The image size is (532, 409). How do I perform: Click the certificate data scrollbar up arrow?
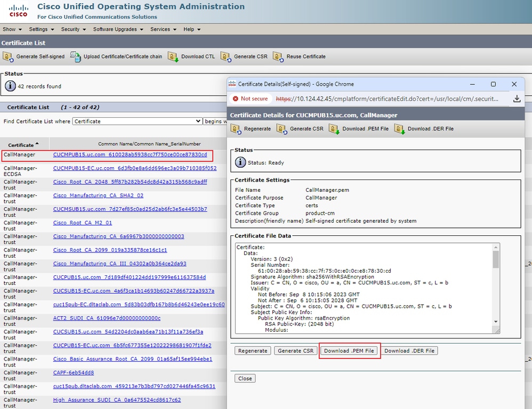496,247
